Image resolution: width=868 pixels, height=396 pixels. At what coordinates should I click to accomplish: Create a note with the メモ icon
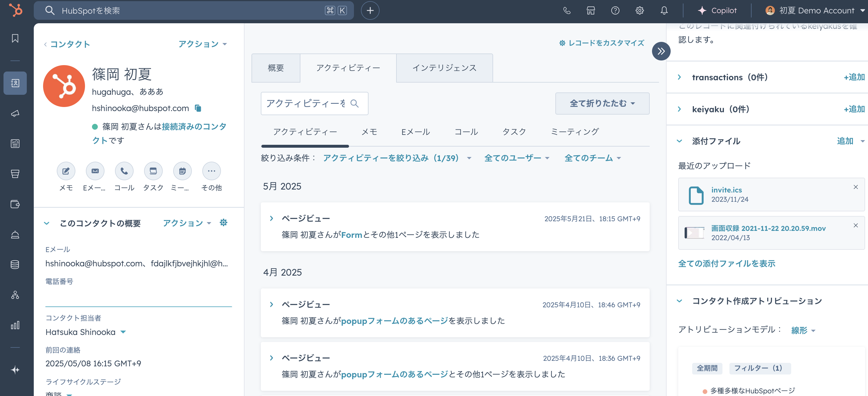click(66, 171)
